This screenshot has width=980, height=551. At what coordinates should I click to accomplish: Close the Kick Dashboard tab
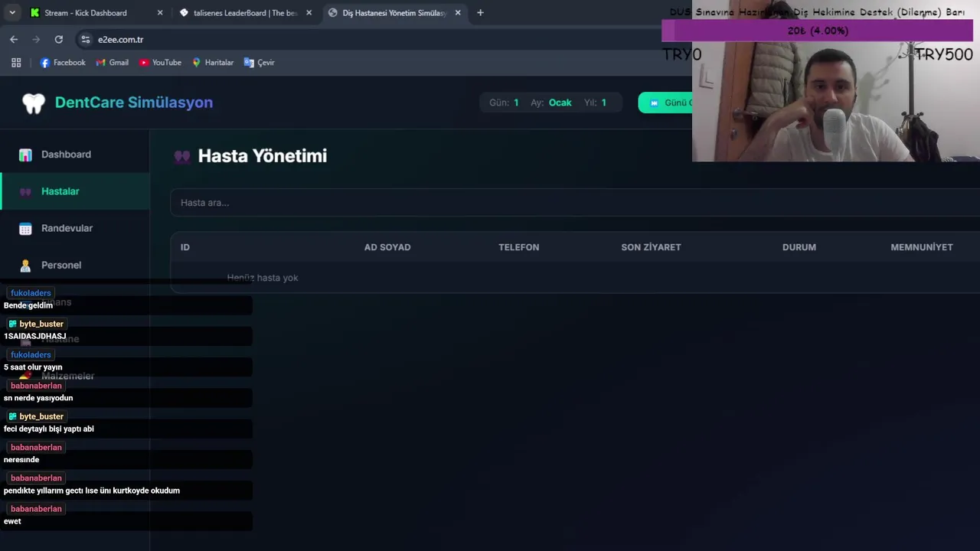click(160, 13)
